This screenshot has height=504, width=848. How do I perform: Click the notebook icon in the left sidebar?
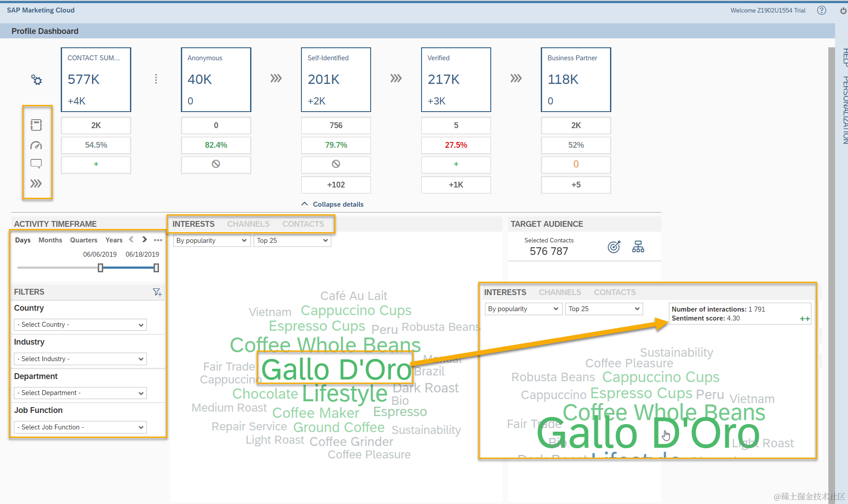tap(36, 125)
